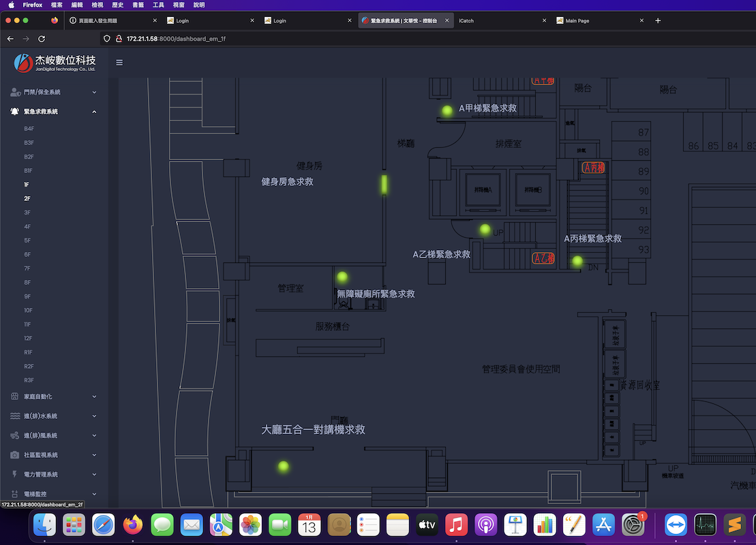This screenshot has width=756, height=545.
Task: Click the insecure connection lock icon
Action: [x=119, y=39]
